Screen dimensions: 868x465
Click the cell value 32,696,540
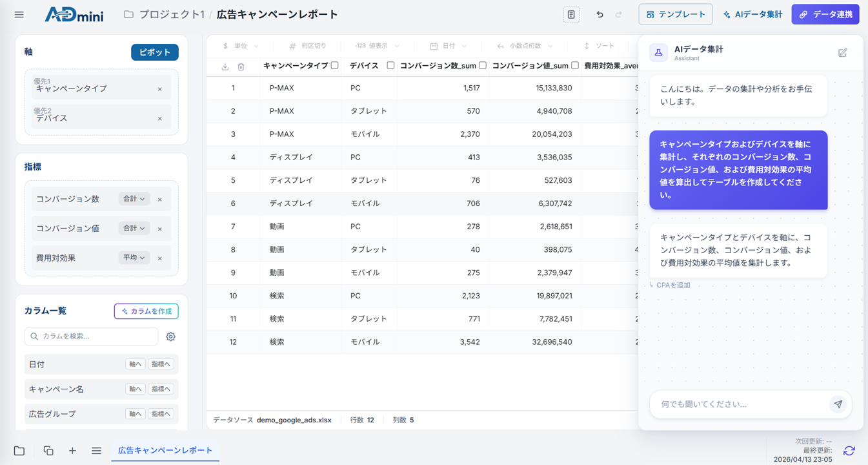552,342
